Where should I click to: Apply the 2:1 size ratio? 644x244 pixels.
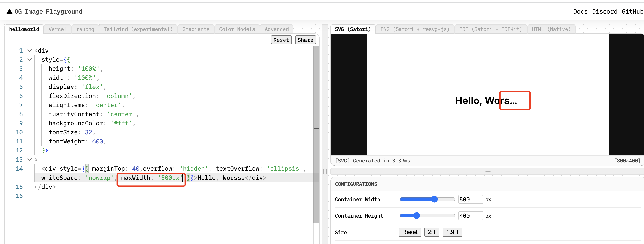[x=432, y=232]
